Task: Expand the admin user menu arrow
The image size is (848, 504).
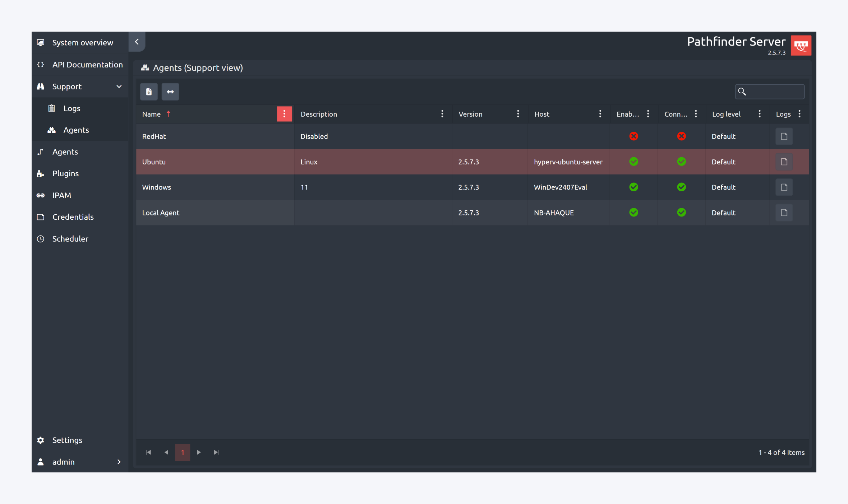Action: (119, 462)
